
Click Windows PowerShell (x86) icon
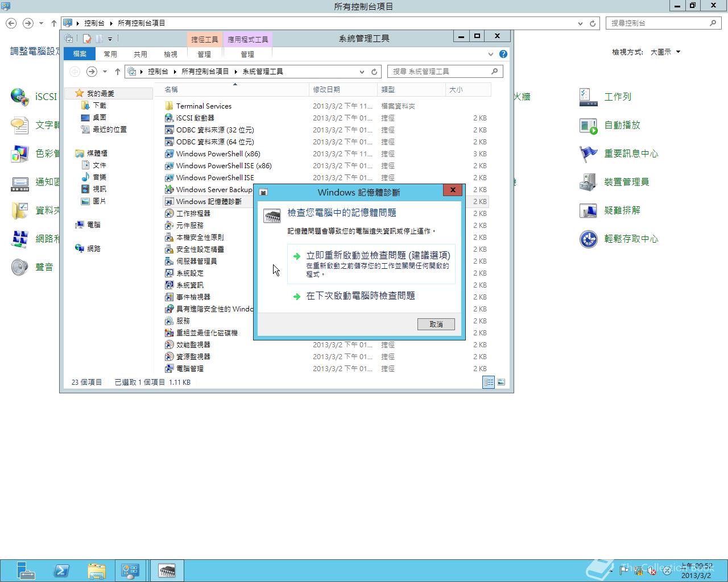click(169, 153)
